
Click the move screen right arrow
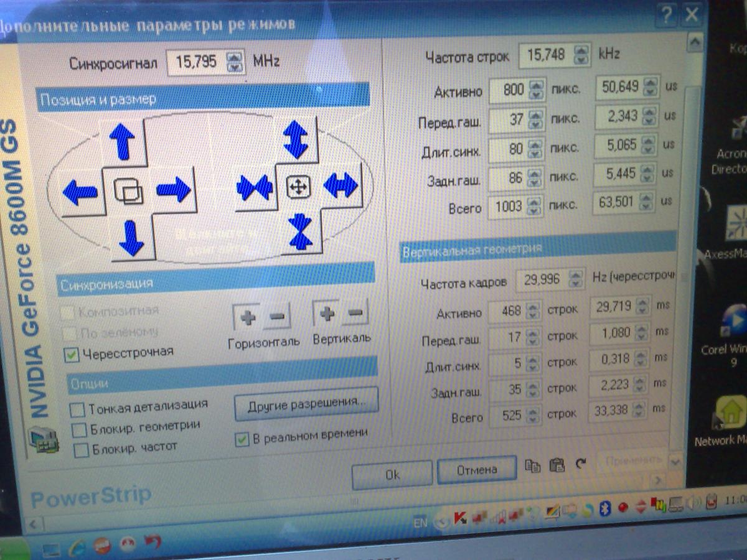pos(173,189)
